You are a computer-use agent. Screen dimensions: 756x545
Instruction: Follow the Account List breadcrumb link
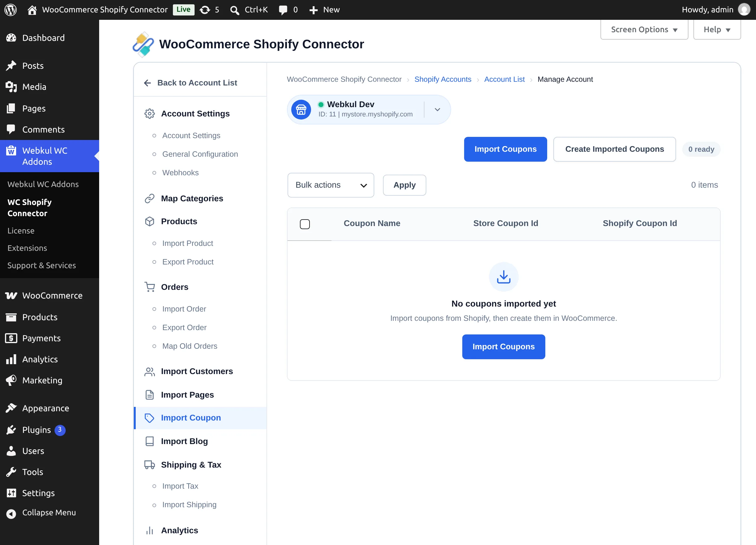[504, 79]
